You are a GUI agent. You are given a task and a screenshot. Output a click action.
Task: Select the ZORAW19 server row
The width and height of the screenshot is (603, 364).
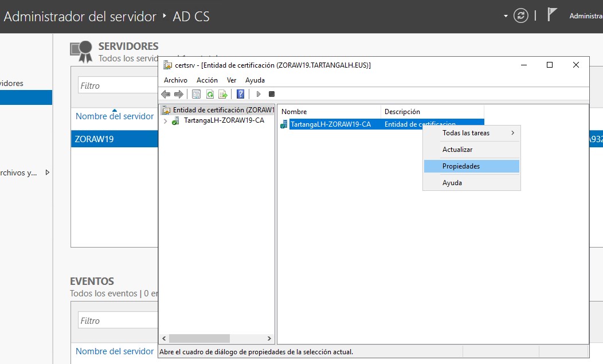point(115,139)
